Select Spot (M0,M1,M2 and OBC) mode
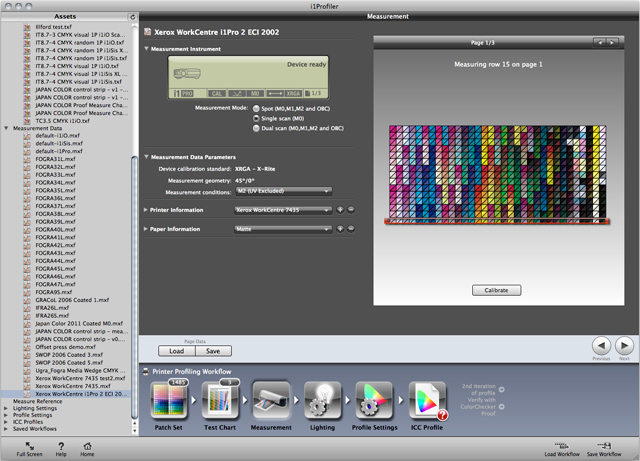Viewport: 640px width, 461px height. click(x=256, y=109)
